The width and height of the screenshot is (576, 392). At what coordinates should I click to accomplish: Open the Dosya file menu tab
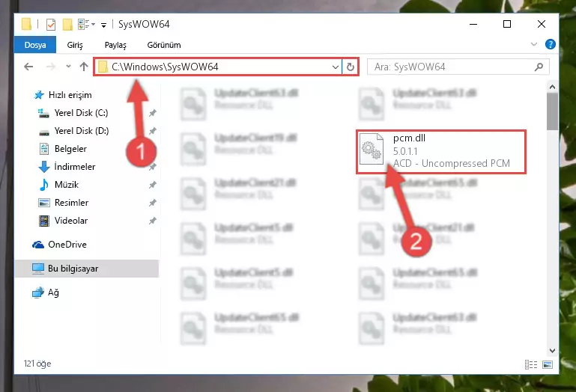click(35, 45)
